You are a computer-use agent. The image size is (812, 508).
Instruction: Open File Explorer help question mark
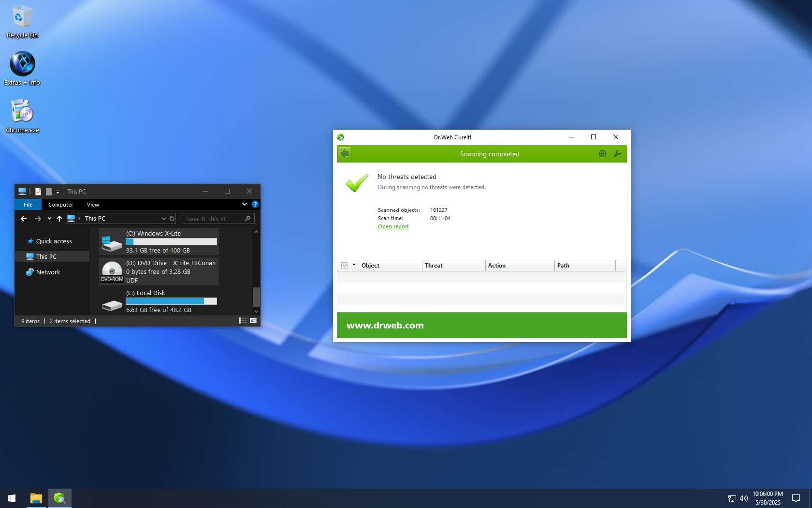click(255, 205)
